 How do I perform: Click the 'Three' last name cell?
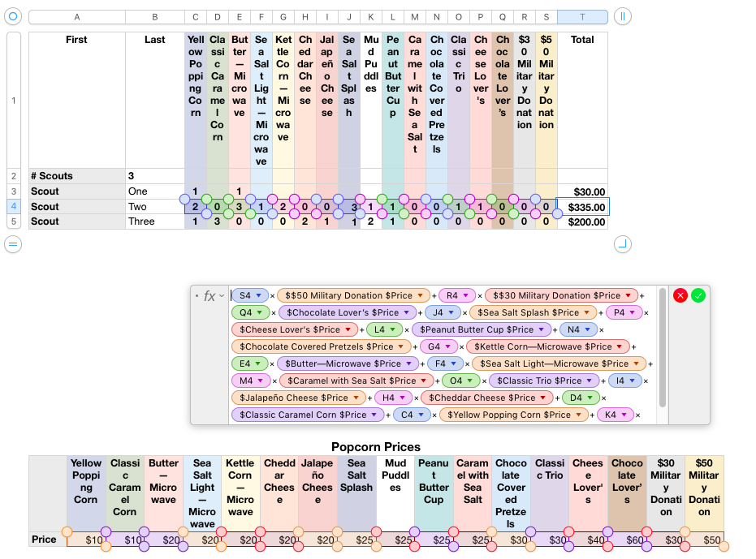click(x=155, y=221)
